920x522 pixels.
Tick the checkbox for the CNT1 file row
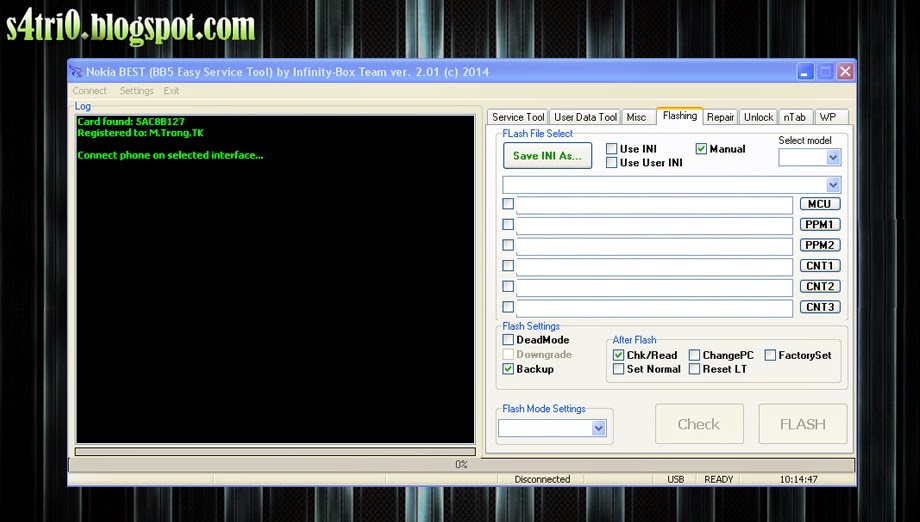tap(508, 265)
